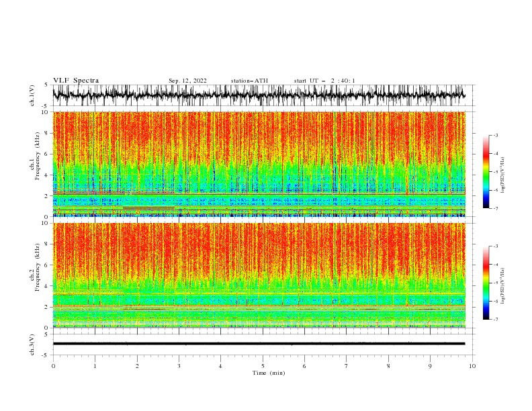The width and height of the screenshot is (532, 411).
Task: Click the time axis tick labeled 5
Action: point(263,366)
